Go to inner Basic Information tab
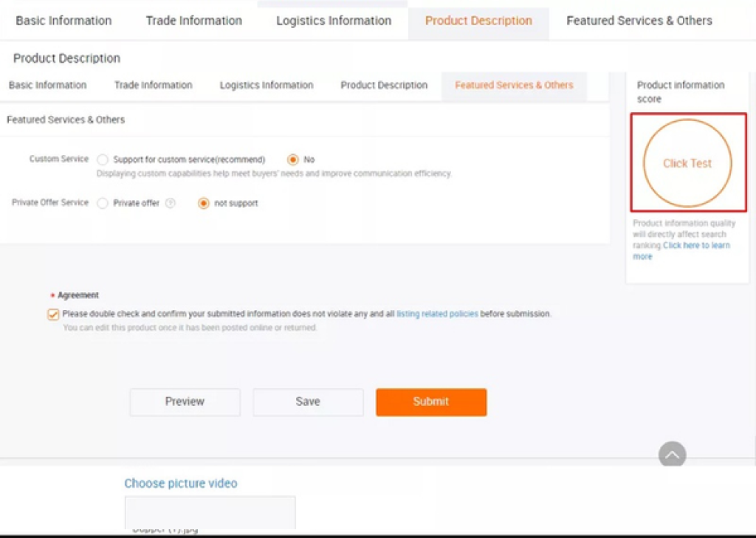Image resolution: width=756 pixels, height=538 pixels. coord(48,86)
